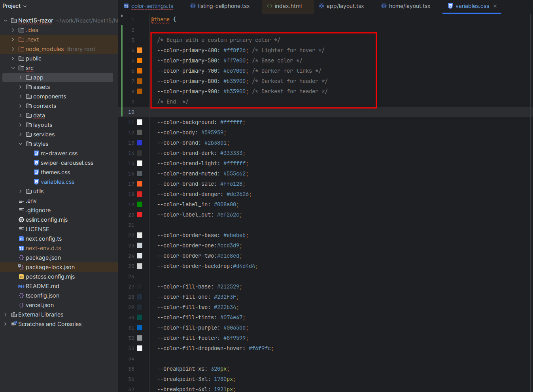Click the package-lock.json file icon

tap(21, 267)
